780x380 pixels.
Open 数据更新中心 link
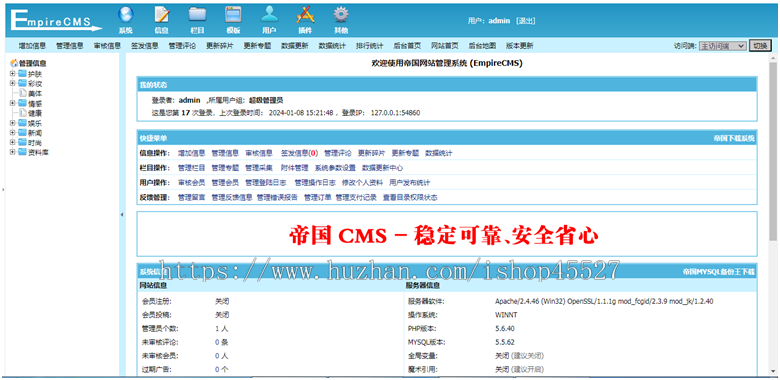(383, 168)
